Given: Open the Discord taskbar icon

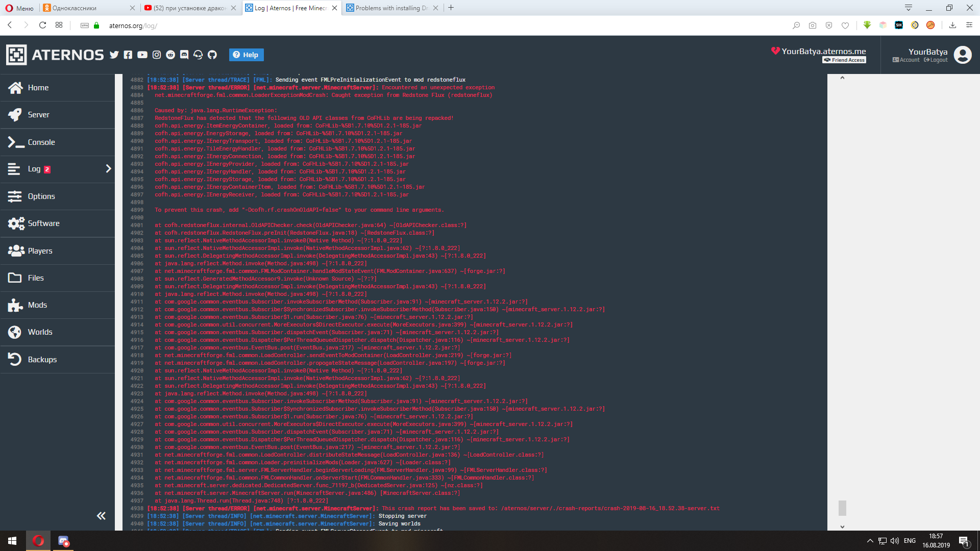Looking at the screenshot, I should click(x=63, y=541).
